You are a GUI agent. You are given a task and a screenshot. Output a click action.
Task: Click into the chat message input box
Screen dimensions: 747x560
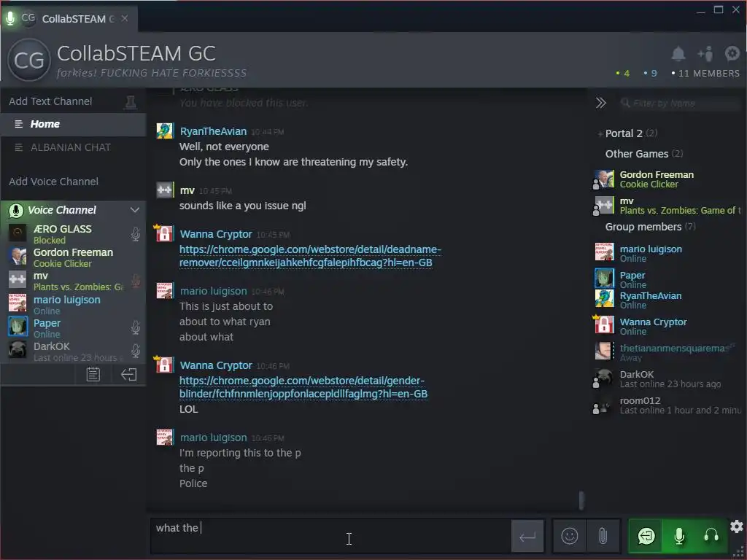(x=330, y=536)
